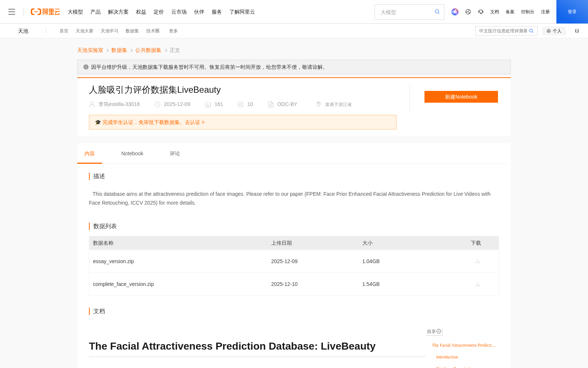
Task: Open the 大模型 menu
Action: (75, 12)
